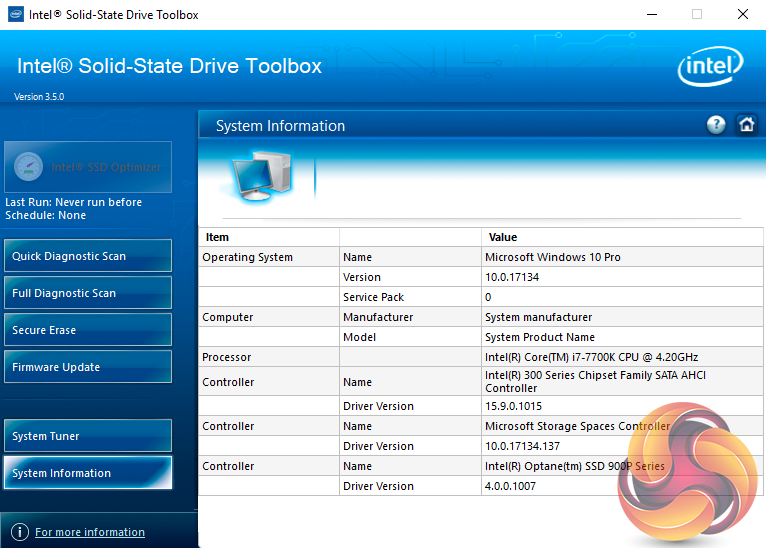Image resolution: width=766 pixels, height=548 pixels.
Task: Go to the Home screen icon
Action: pos(746,125)
